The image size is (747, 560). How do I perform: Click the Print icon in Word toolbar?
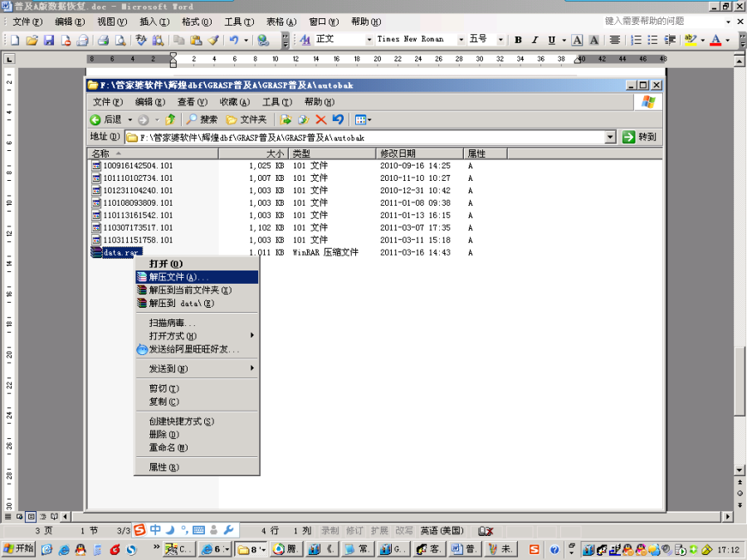coord(103,40)
